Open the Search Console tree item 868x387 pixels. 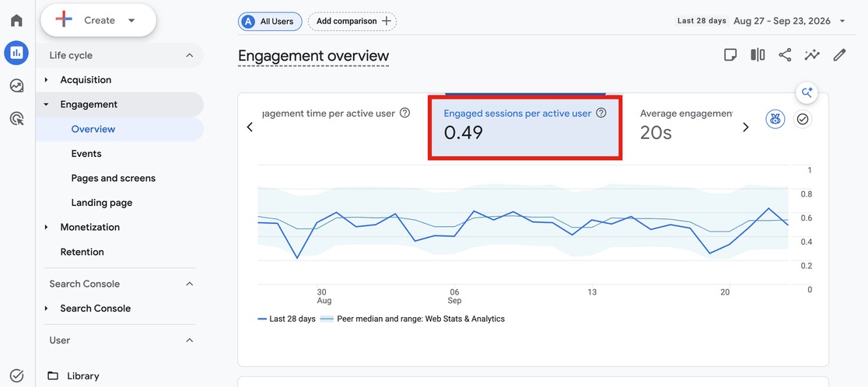click(x=95, y=309)
